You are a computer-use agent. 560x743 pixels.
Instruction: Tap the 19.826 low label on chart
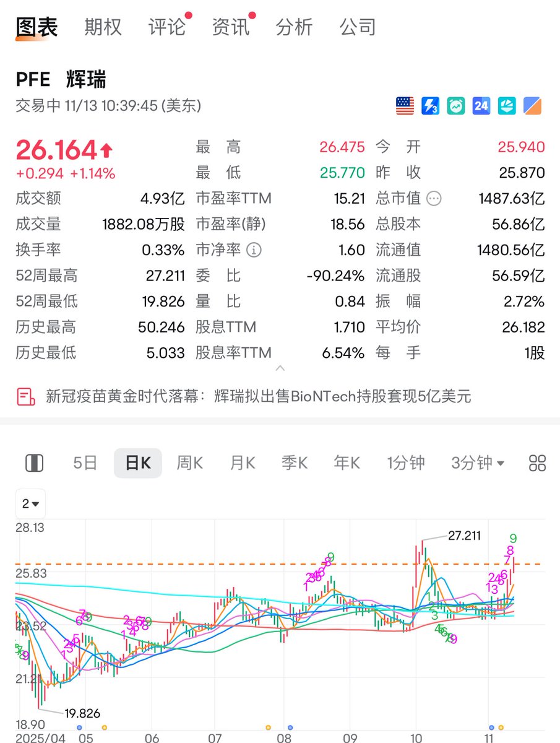pos(82,713)
